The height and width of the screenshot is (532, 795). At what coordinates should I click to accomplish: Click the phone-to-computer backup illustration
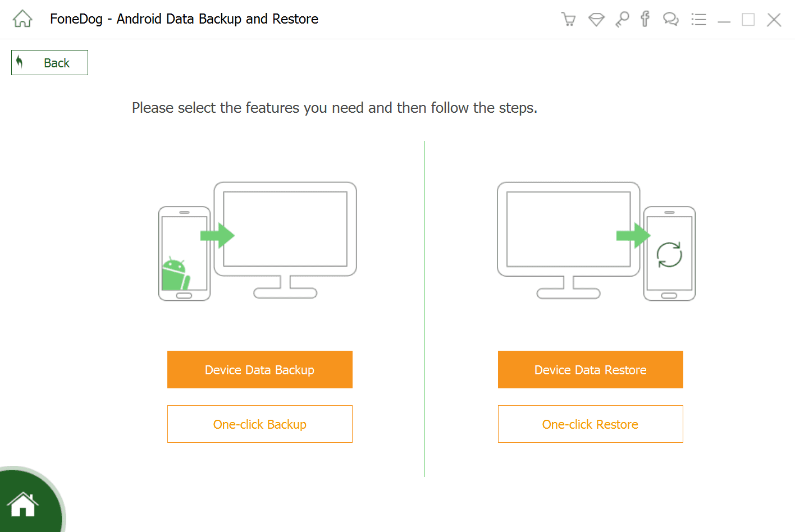pos(258,241)
